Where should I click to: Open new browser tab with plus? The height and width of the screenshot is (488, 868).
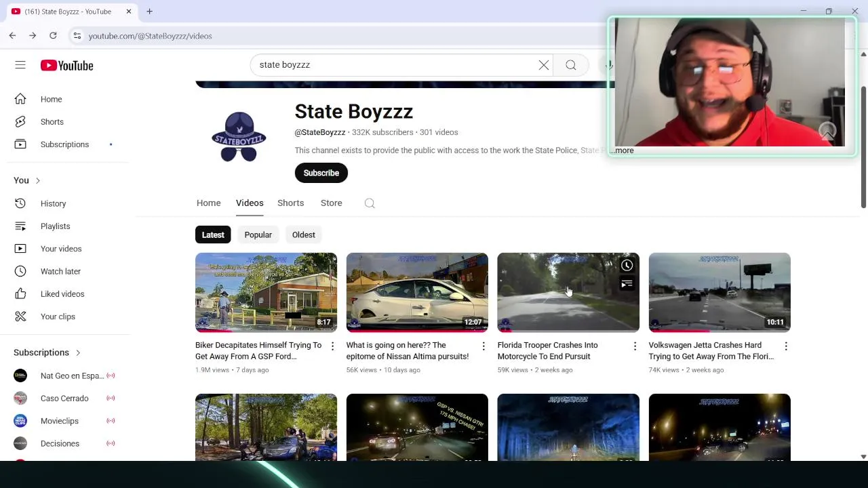pos(149,12)
